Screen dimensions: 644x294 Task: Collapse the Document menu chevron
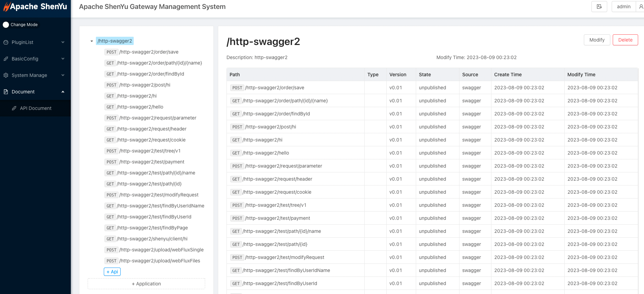pyautogui.click(x=63, y=92)
